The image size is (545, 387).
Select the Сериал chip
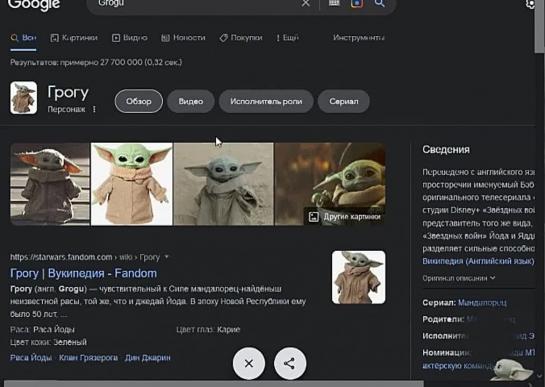click(x=343, y=101)
